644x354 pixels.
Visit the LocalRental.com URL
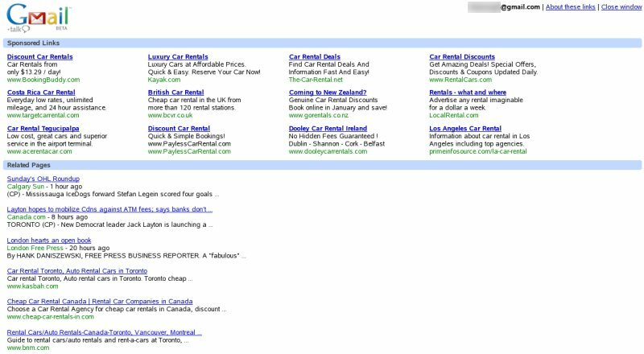click(454, 115)
